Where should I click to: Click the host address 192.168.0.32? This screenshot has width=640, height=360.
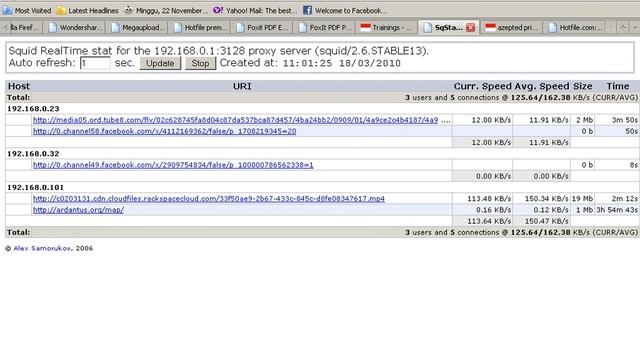click(x=33, y=153)
